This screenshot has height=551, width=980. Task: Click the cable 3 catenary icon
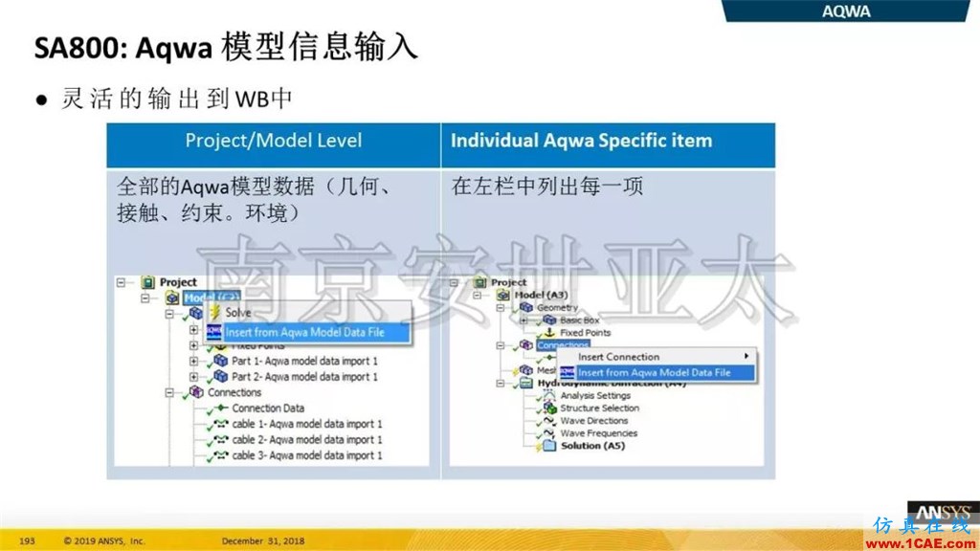click(221, 455)
